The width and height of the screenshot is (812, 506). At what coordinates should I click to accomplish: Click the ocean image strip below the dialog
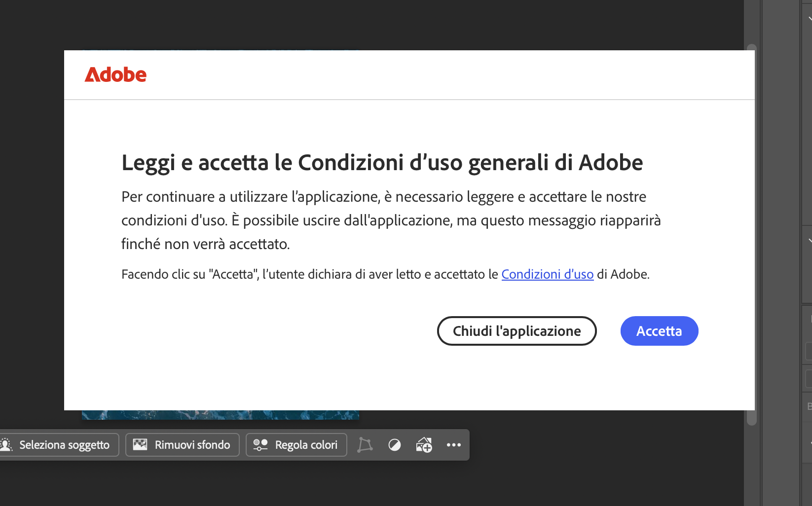tap(220, 415)
